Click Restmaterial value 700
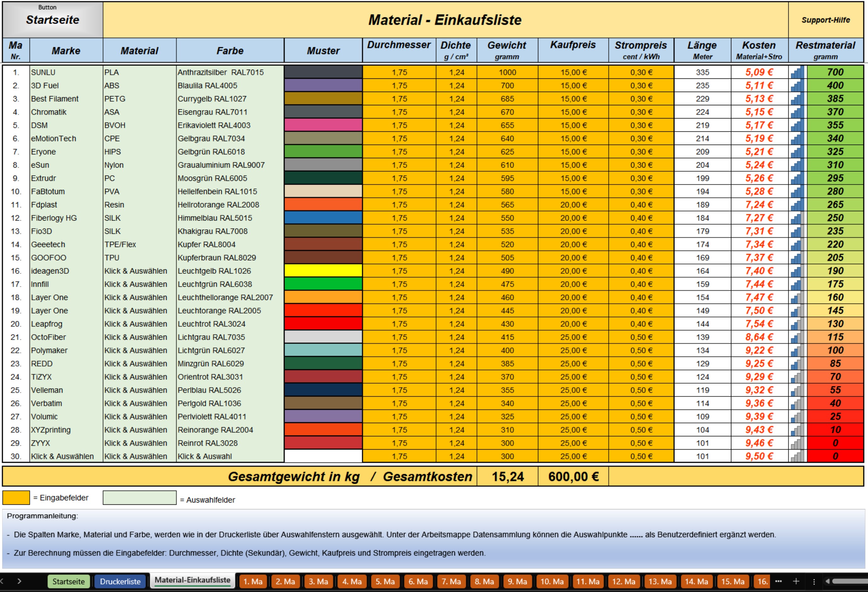This screenshot has height=592, width=868. pyautogui.click(x=835, y=72)
